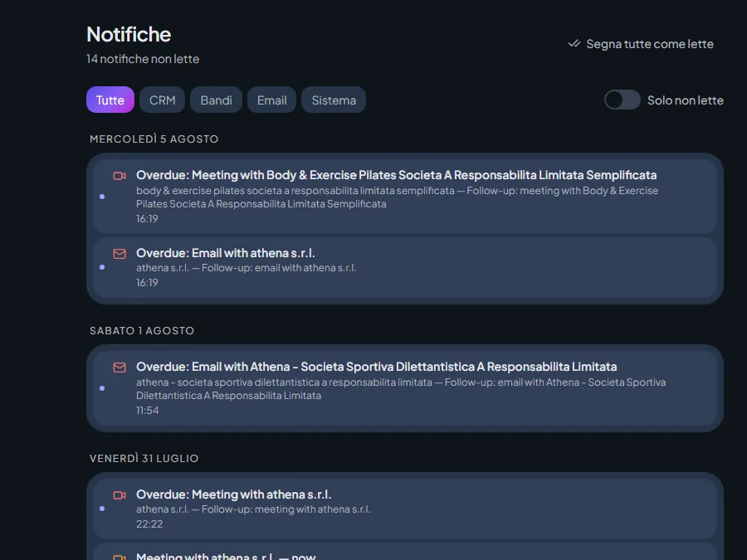Click unread dot on Body & Exercise Pilates notification
Viewport: 747px width, 560px height.
coord(102,197)
